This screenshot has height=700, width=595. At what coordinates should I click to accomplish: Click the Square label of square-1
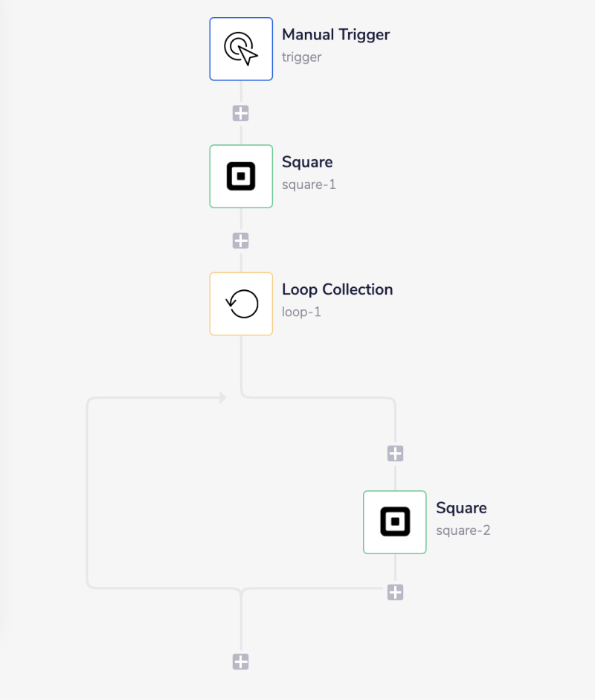(x=307, y=162)
